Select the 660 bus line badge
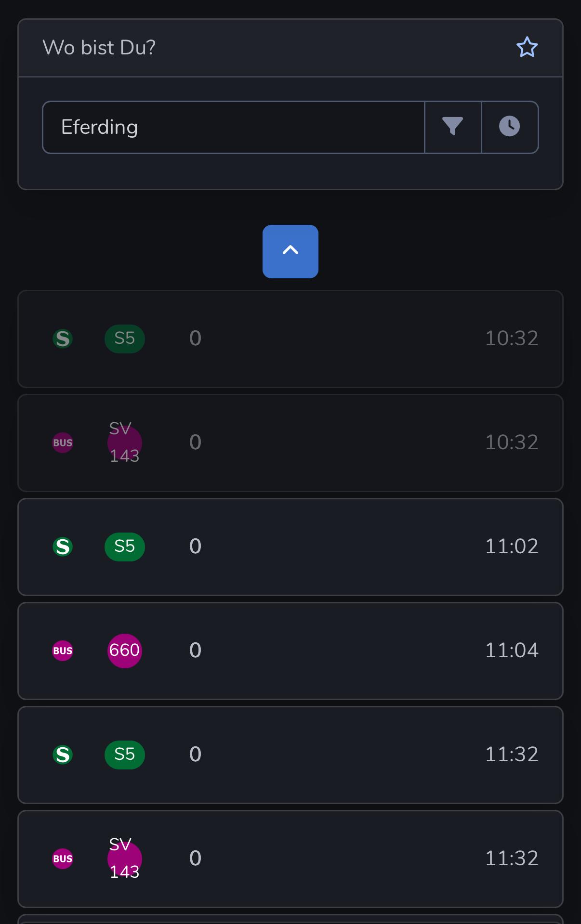581x924 pixels. point(124,651)
